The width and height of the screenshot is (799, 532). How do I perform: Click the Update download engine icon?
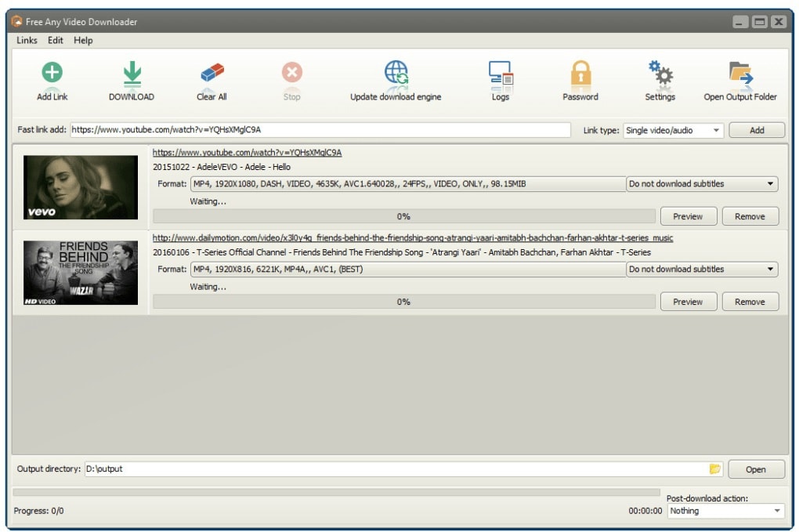pos(396,74)
